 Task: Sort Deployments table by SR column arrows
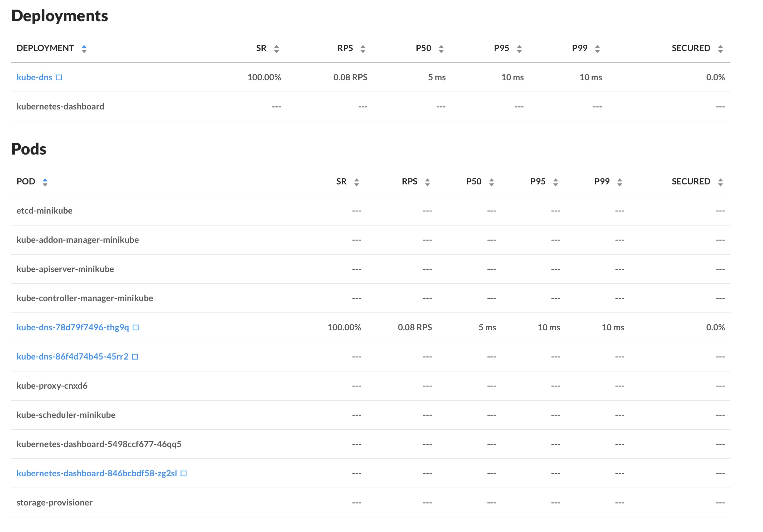(x=276, y=49)
